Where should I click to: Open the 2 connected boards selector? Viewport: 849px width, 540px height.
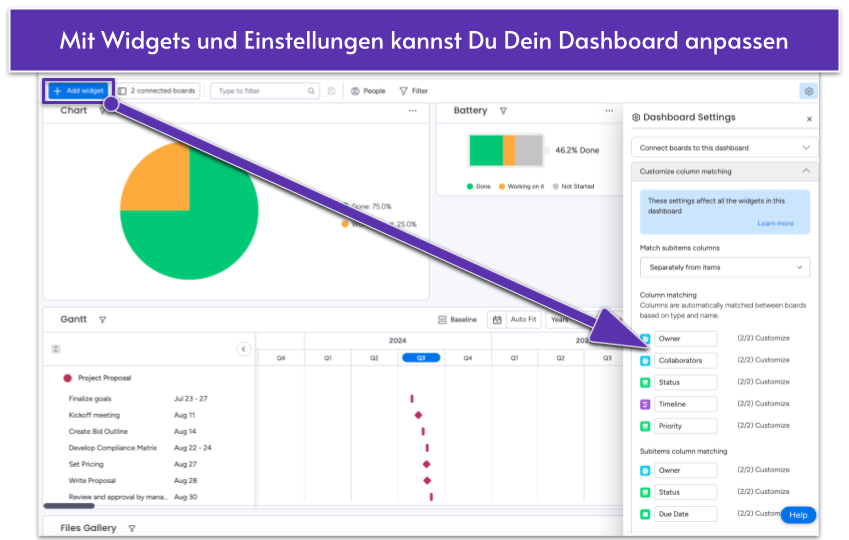pos(157,91)
